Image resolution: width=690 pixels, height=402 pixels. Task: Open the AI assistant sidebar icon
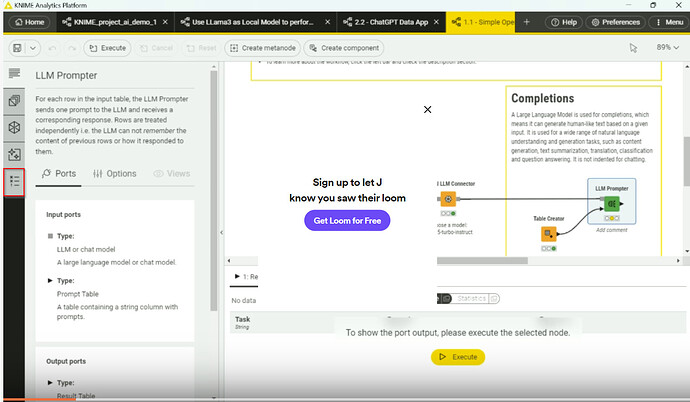point(14,154)
